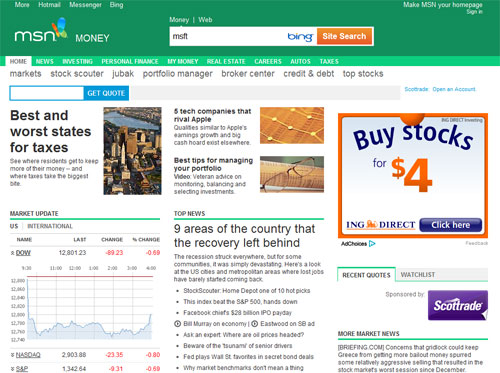Screen dimensions: 500x373
Task: Select the Money search scope
Action: 179,20
